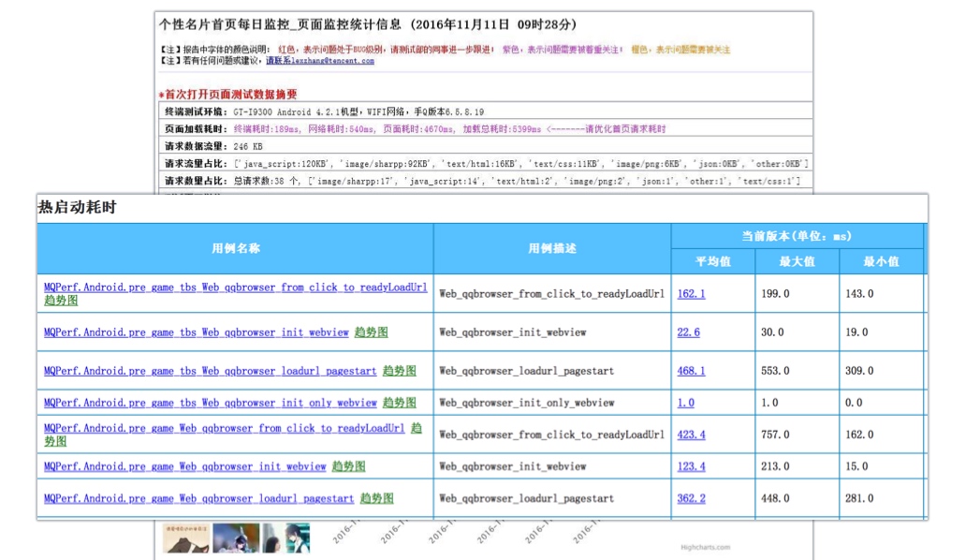Open 趋势图 beside tbs_Web_qqbrowser_init_only_webview

[399, 403]
